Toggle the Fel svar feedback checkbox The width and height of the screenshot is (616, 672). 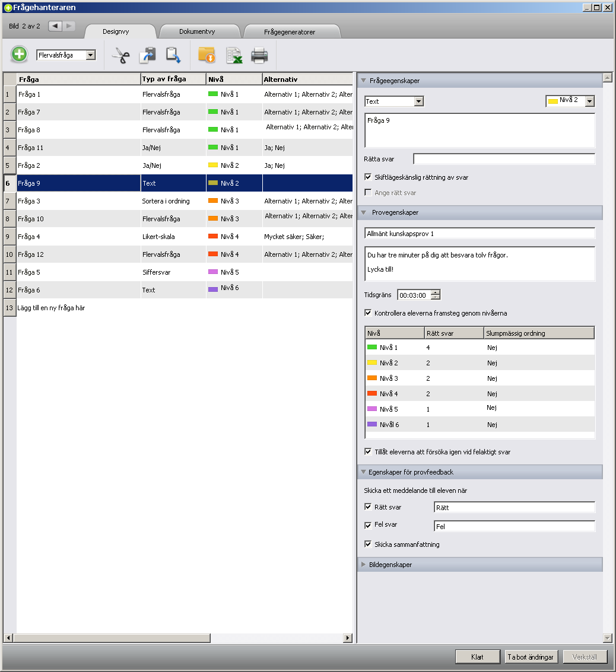click(x=368, y=524)
